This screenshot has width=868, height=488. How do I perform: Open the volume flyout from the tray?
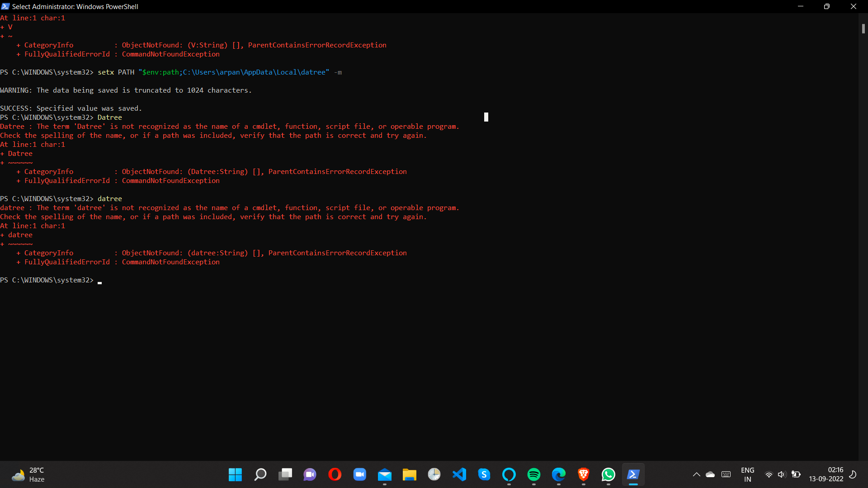pos(783,474)
